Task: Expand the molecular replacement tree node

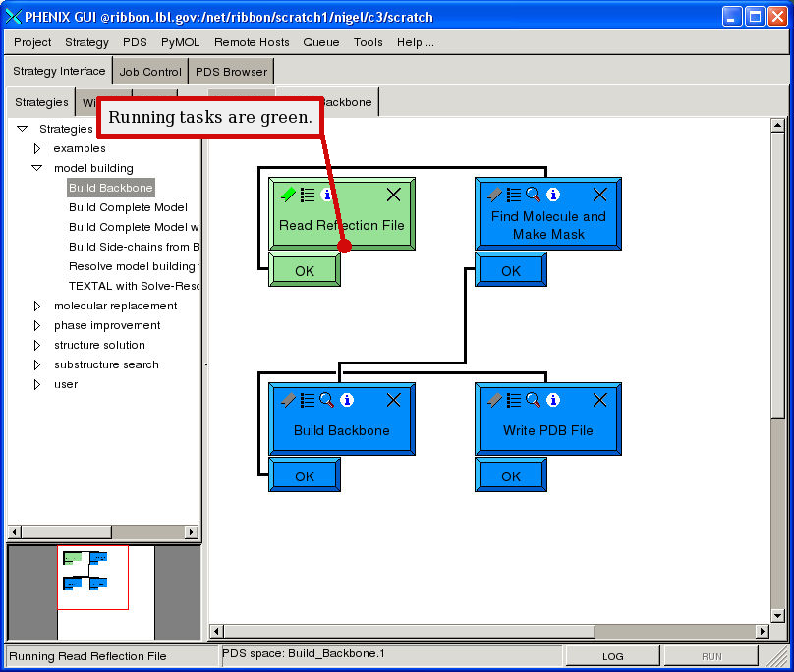Action: [37, 306]
